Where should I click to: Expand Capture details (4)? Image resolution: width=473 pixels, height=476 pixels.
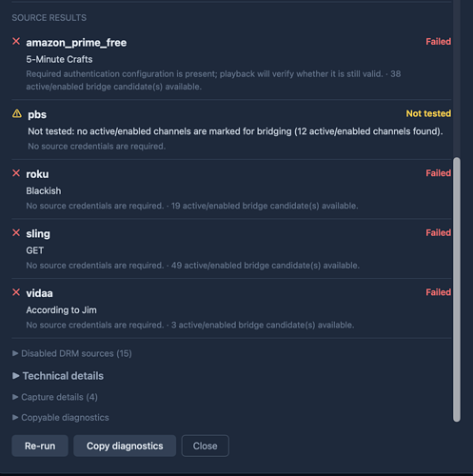[x=55, y=397]
